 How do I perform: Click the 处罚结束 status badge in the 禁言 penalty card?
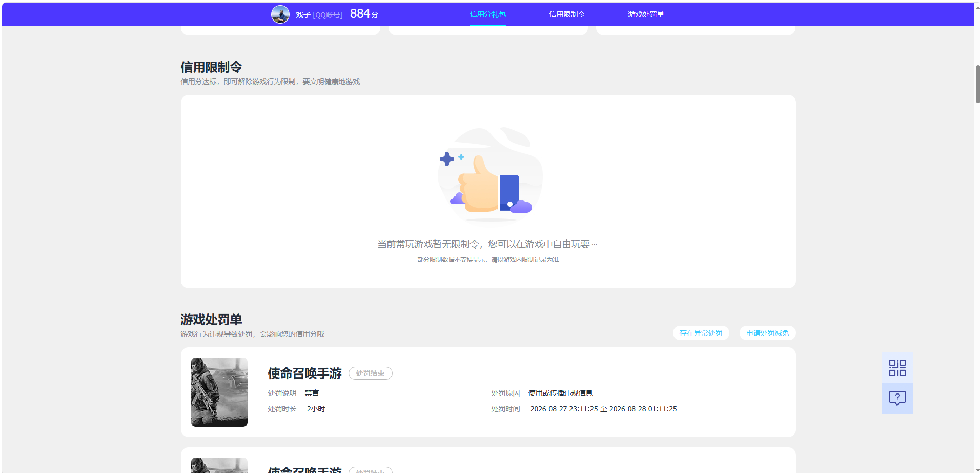point(370,373)
